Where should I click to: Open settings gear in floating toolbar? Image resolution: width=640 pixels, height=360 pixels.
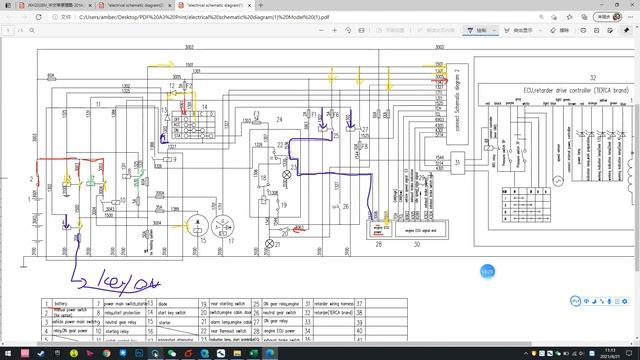point(625,301)
